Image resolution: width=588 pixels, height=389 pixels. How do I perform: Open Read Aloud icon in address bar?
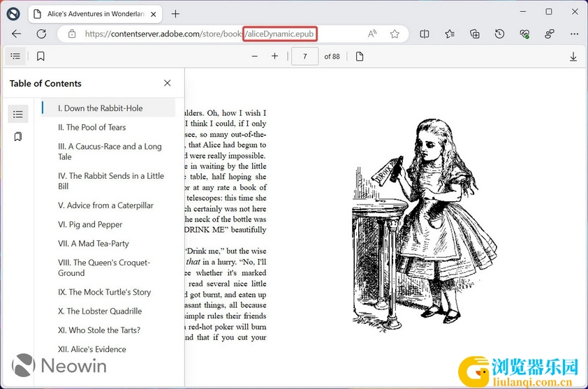(372, 34)
